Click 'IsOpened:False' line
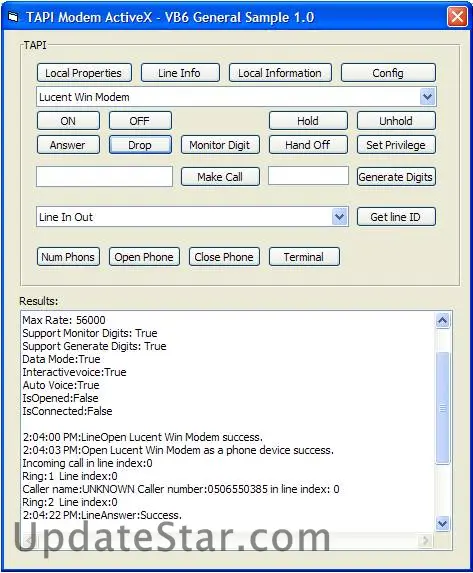The image size is (473, 573). click(60, 398)
